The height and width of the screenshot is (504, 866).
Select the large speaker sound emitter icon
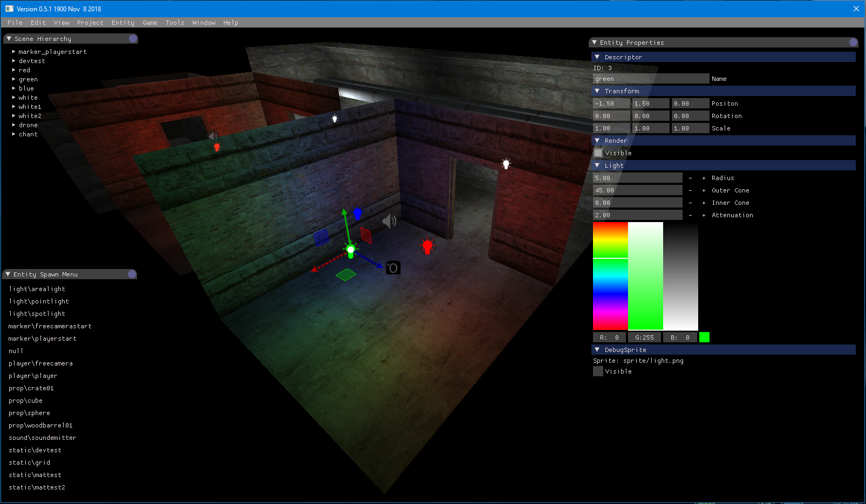pyautogui.click(x=389, y=220)
